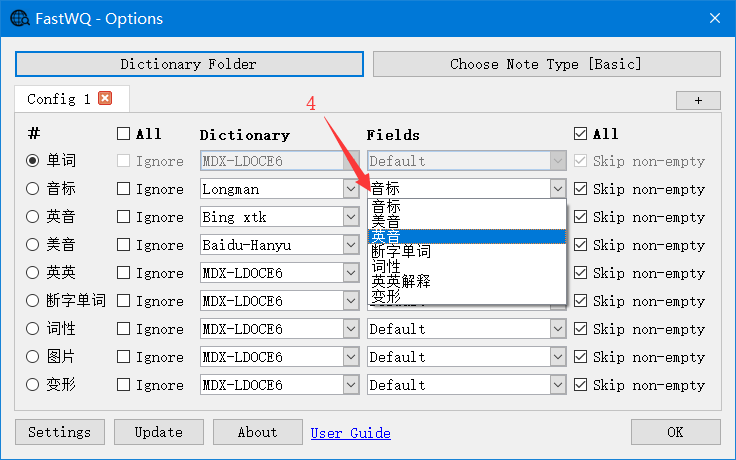
Task: Enable Ignore checkbox for 英音 row
Action: point(124,217)
